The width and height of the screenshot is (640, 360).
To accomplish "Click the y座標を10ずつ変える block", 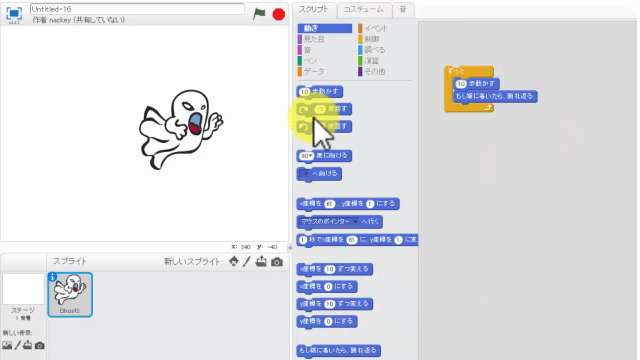I will [x=334, y=304].
